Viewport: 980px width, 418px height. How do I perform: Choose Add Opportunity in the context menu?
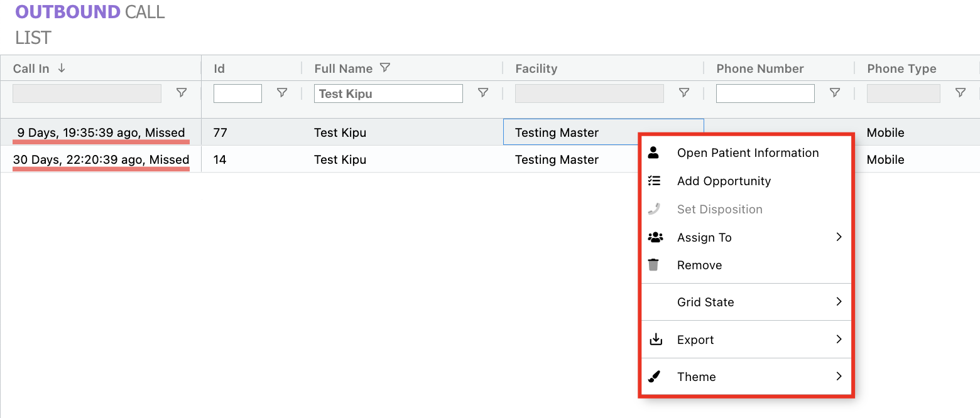pos(724,181)
